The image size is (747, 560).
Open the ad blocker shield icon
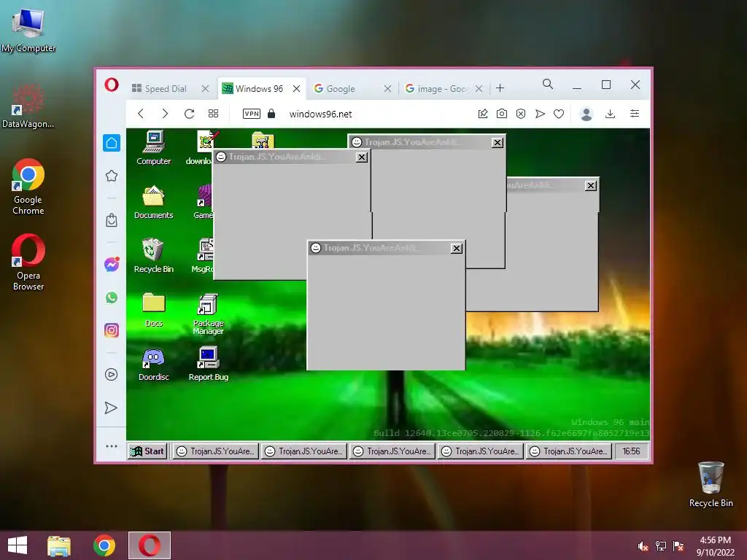(521, 113)
